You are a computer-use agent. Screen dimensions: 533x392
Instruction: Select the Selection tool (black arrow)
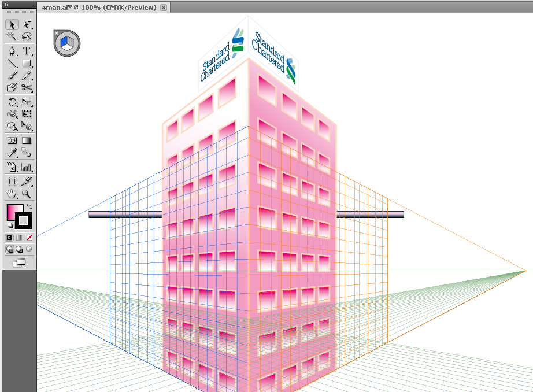click(12, 24)
